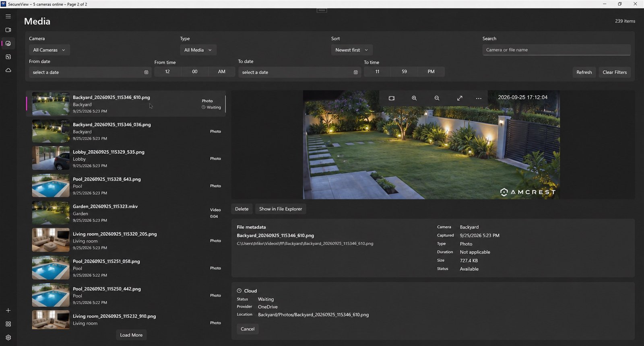Open the layout grid sidebar icon
The image size is (644, 346).
click(8, 324)
